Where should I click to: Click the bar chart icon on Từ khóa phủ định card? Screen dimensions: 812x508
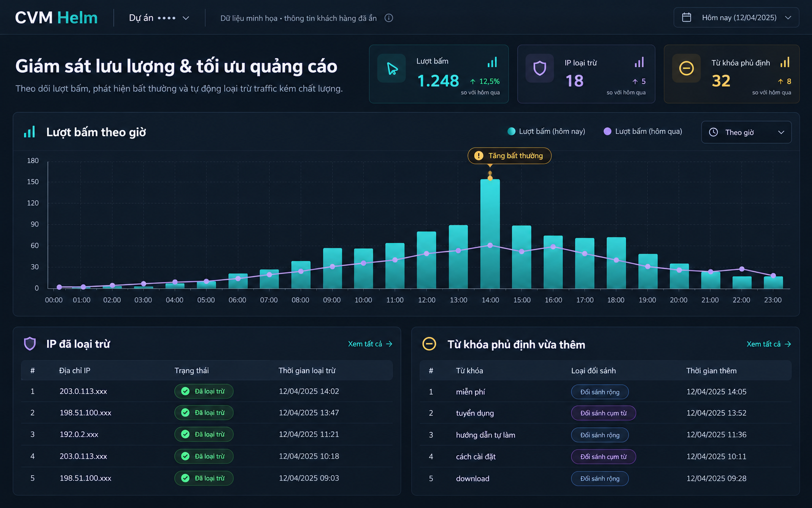tap(785, 62)
